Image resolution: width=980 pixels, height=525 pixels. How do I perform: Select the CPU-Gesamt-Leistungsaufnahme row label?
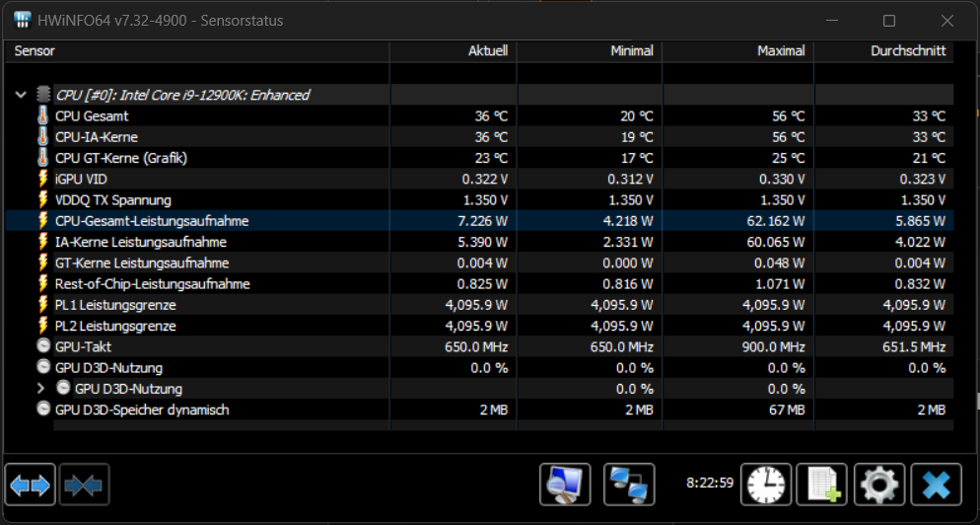pos(152,221)
